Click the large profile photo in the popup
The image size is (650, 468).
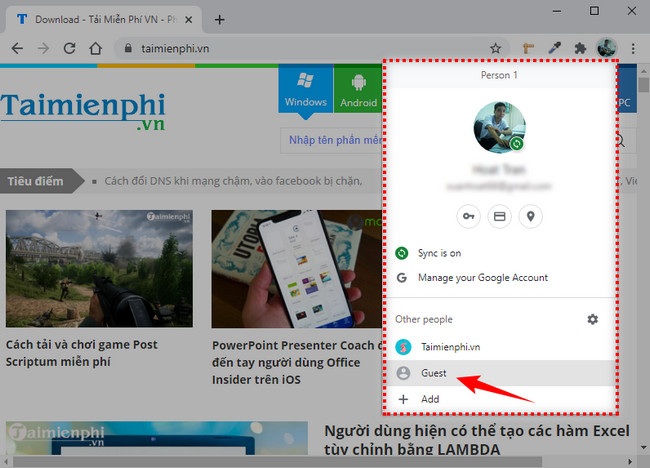pos(500,127)
